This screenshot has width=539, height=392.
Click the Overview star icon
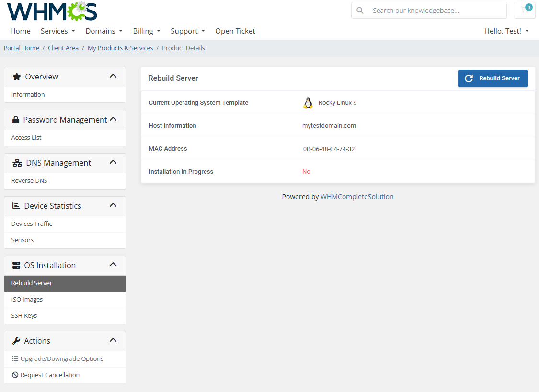16,77
